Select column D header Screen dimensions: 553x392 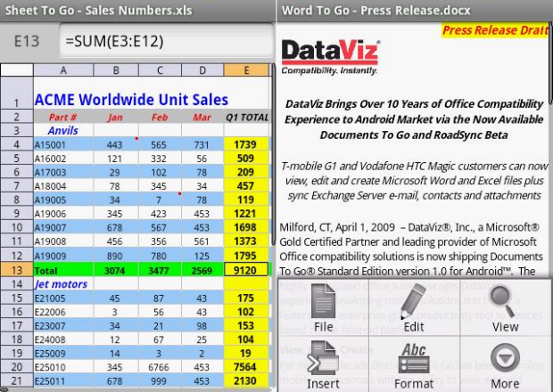(202, 70)
